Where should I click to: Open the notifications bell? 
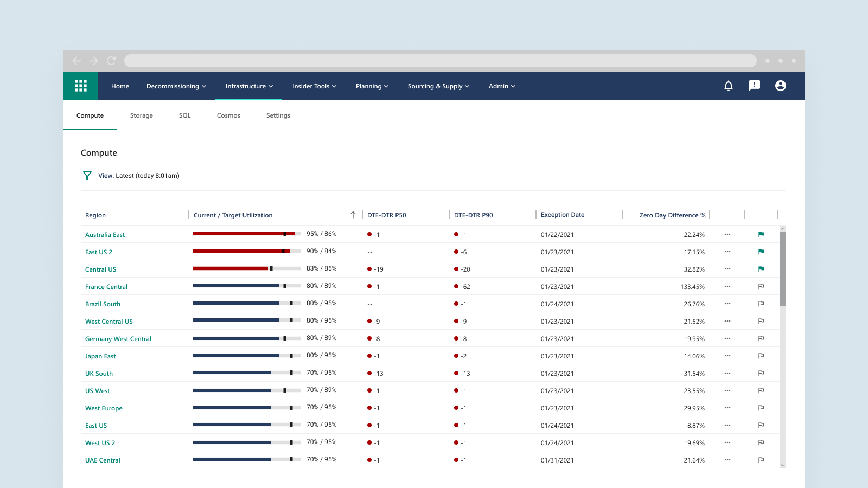(729, 86)
